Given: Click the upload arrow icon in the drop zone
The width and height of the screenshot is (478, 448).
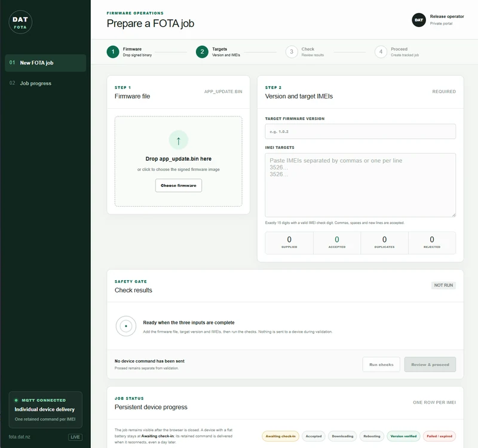Looking at the screenshot, I should pos(178,140).
